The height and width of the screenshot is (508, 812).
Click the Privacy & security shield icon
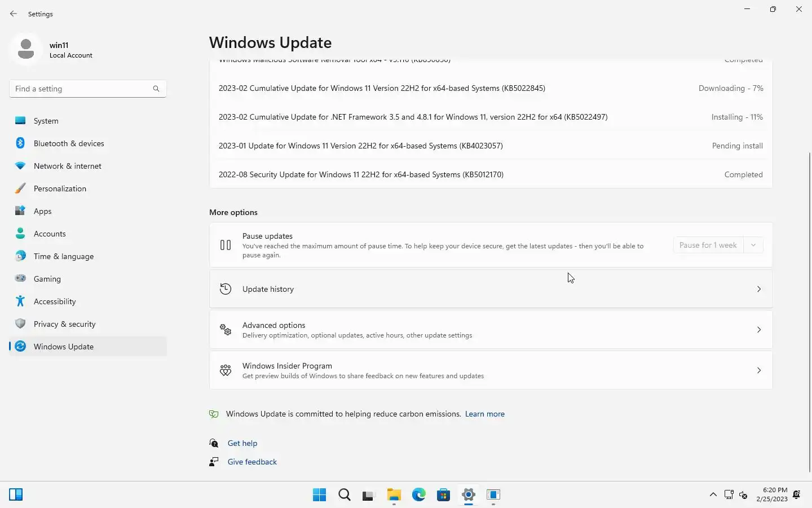point(20,324)
